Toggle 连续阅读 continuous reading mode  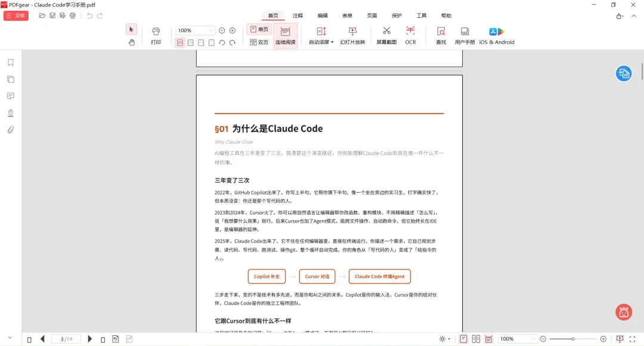click(x=285, y=36)
